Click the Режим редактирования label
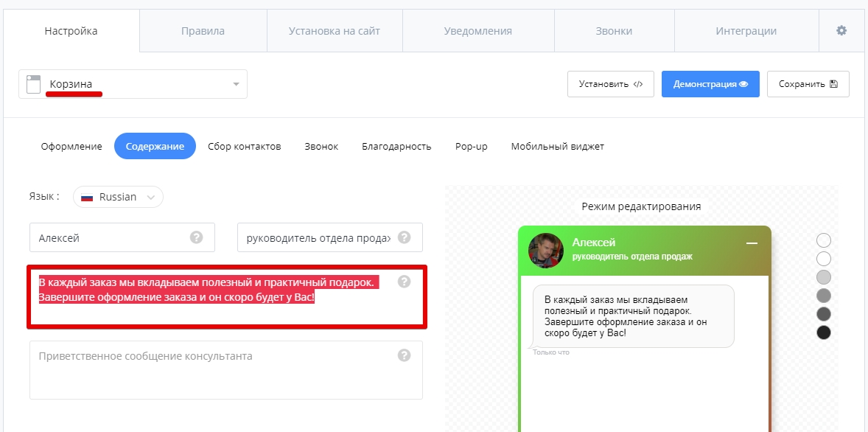The image size is (868, 432). click(641, 206)
